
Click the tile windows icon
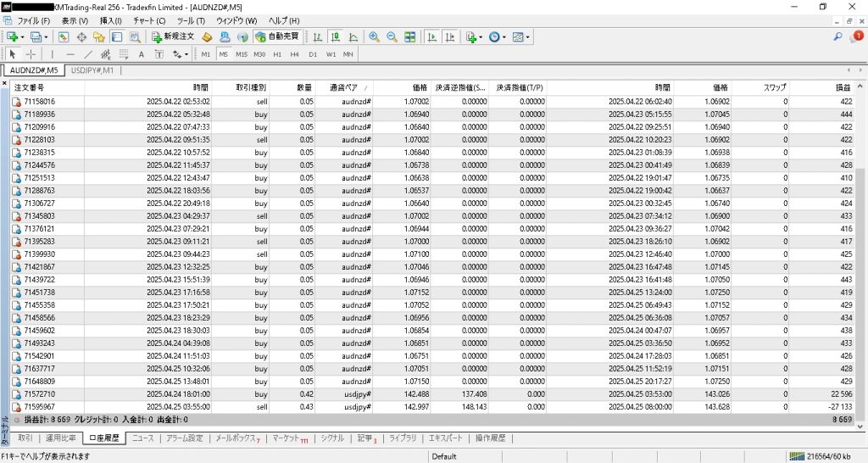(410, 37)
